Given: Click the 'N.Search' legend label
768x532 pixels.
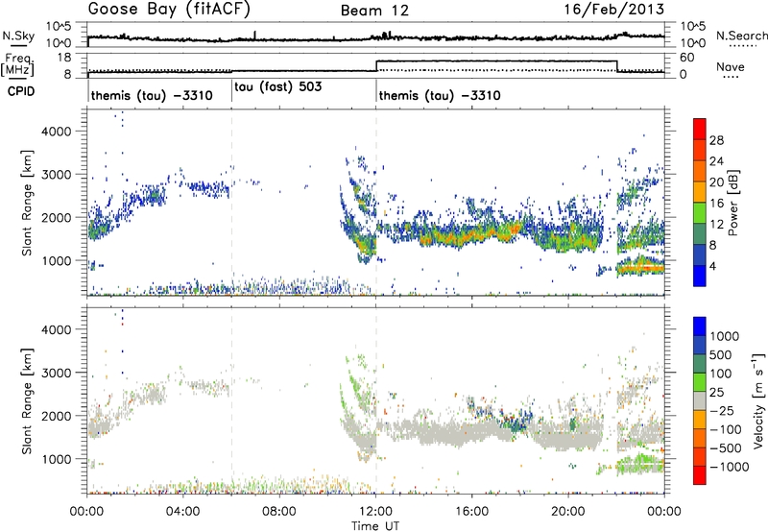Looking at the screenshot, I should [741, 36].
